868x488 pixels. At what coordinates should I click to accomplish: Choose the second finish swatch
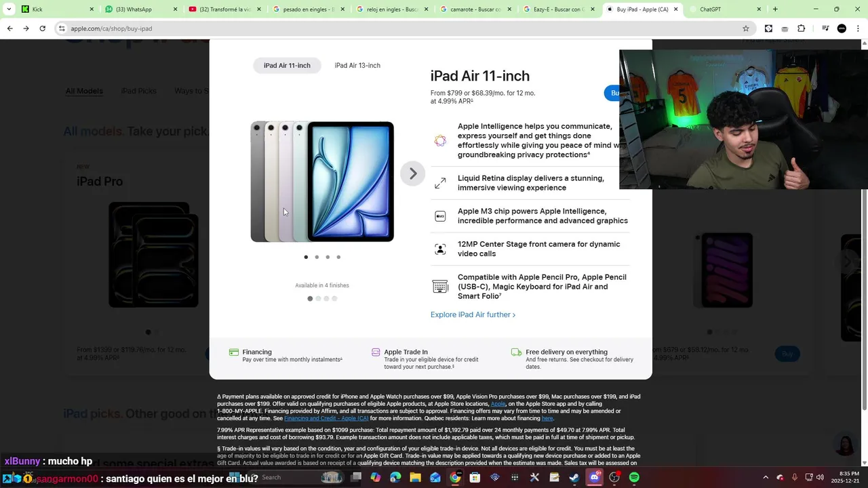pos(318,298)
